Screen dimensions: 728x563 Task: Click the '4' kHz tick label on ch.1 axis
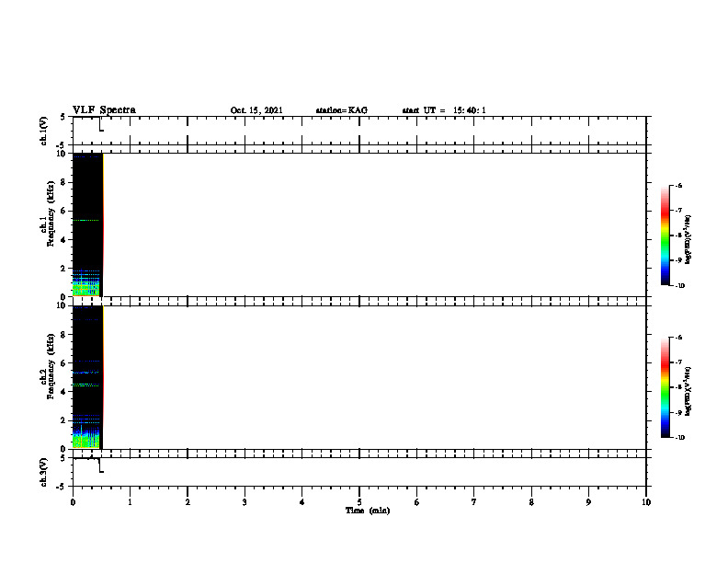(63, 240)
